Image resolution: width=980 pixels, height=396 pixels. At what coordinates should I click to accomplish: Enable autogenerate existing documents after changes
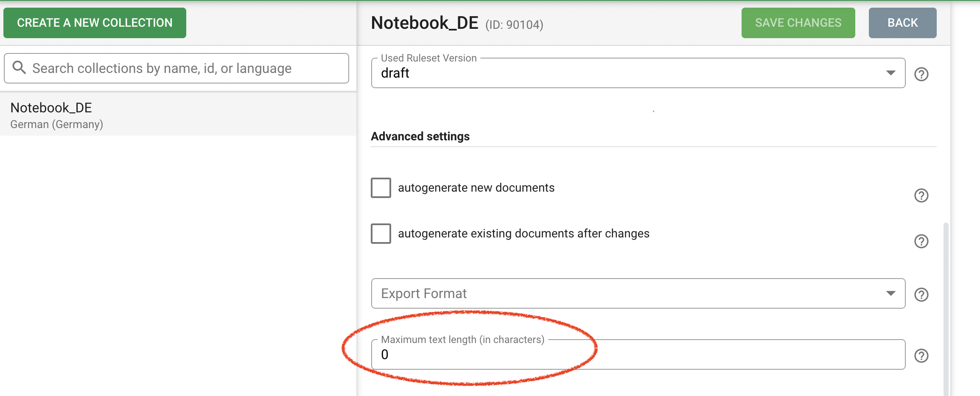tap(381, 234)
